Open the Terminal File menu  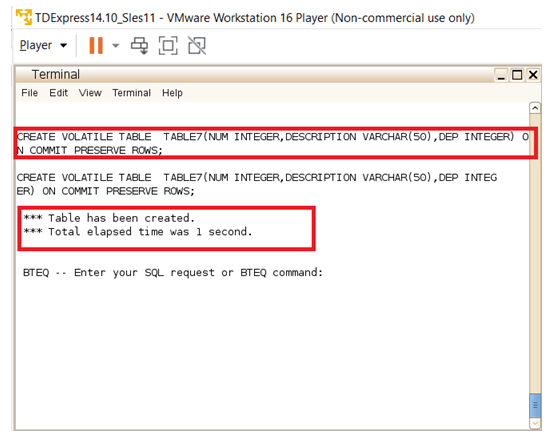30,93
